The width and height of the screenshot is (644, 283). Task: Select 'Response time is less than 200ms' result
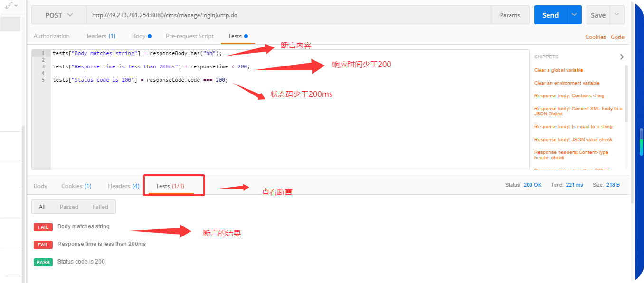pos(102,244)
